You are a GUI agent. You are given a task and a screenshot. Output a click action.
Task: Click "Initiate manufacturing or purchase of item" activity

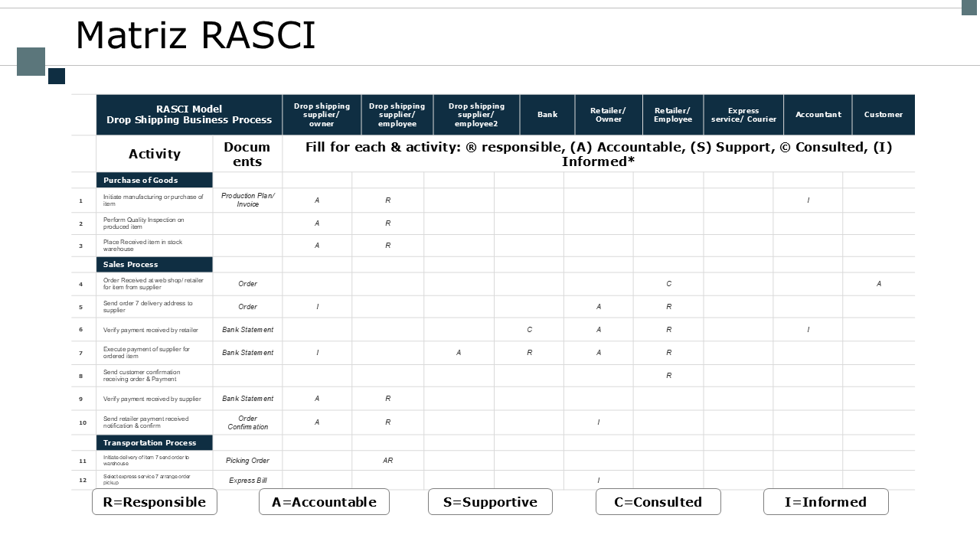[x=154, y=201]
